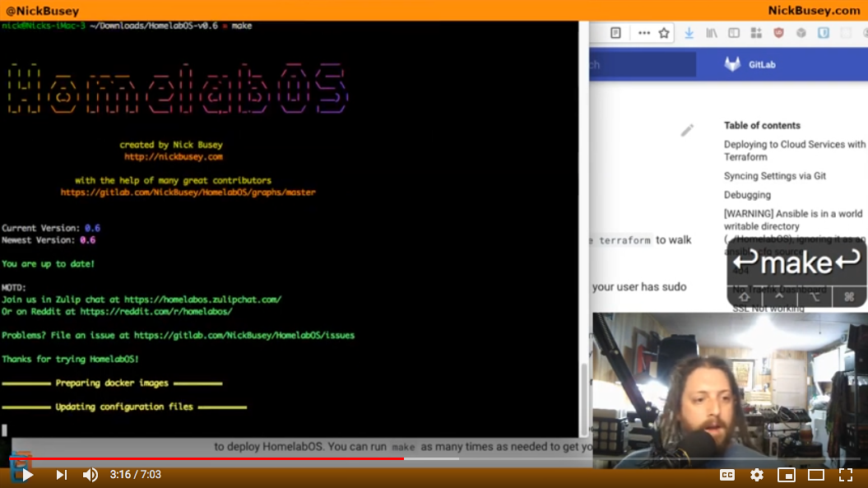Seek on the red video progress bar
The image size is (868, 488).
click(207, 458)
